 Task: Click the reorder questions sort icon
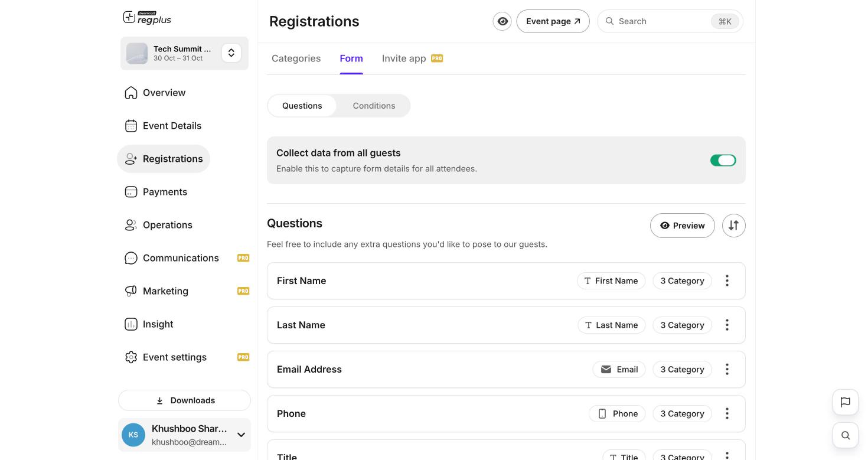click(734, 226)
